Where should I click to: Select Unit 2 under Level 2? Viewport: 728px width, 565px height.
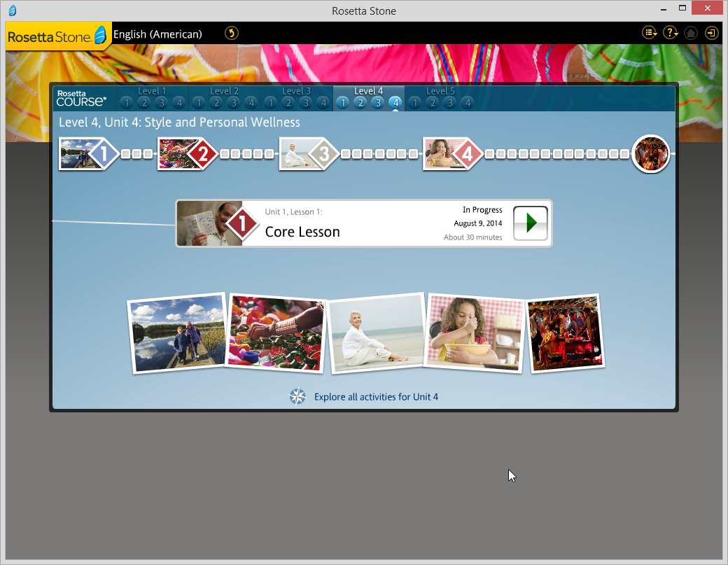[216, 103]
